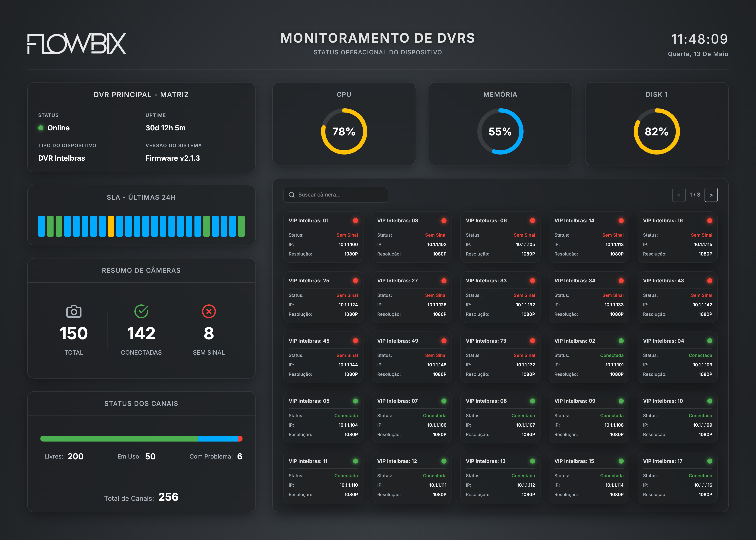Click the 1 / 3 page indicator
756x540 pixels.
(x=695, y=194)
